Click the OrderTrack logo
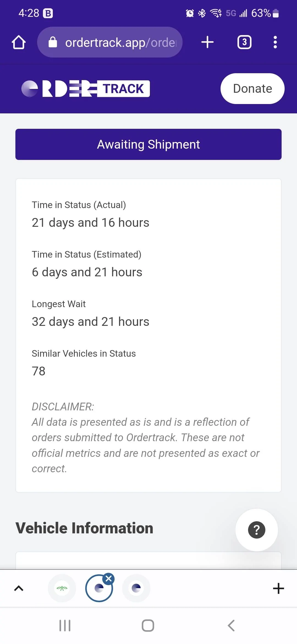297x644 pixels. (x=86, y=89)
